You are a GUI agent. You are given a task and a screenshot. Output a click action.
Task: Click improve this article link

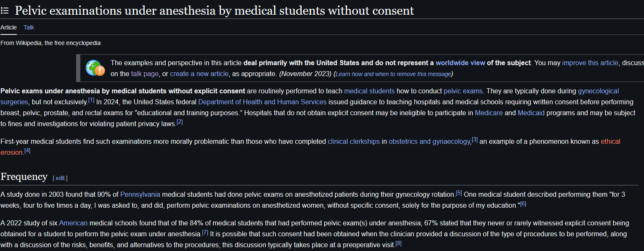click(590, 63)
